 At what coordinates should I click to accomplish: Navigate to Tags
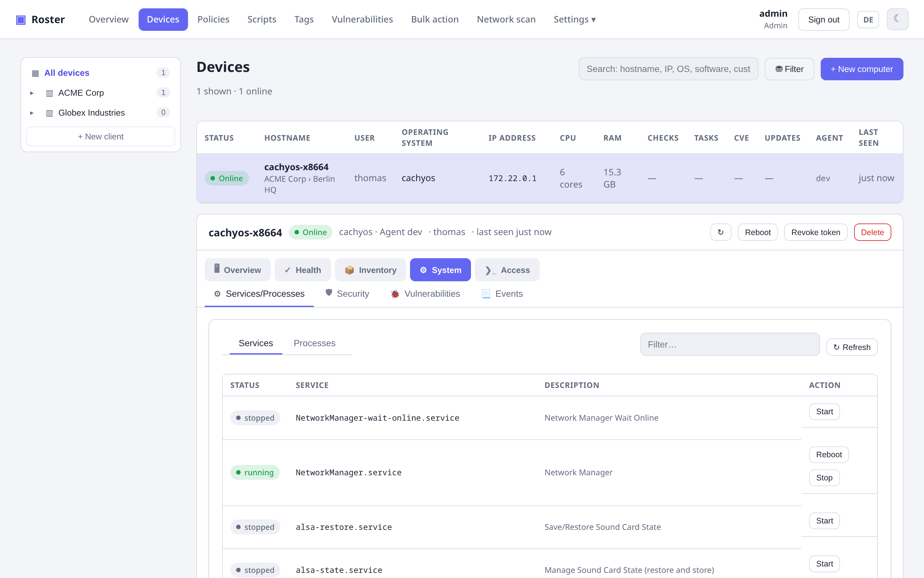pos(304,20)
